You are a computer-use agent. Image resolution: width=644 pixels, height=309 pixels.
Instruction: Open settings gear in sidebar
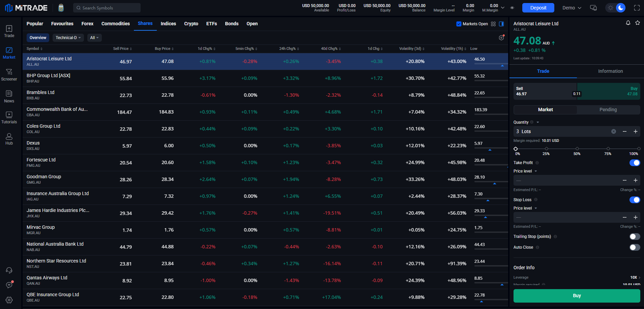pyautogui.click(x=9, y=300)
